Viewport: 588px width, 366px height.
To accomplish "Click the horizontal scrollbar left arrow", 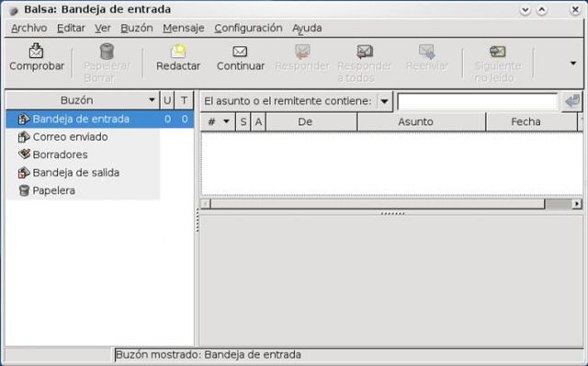I will tap(205, 204).
